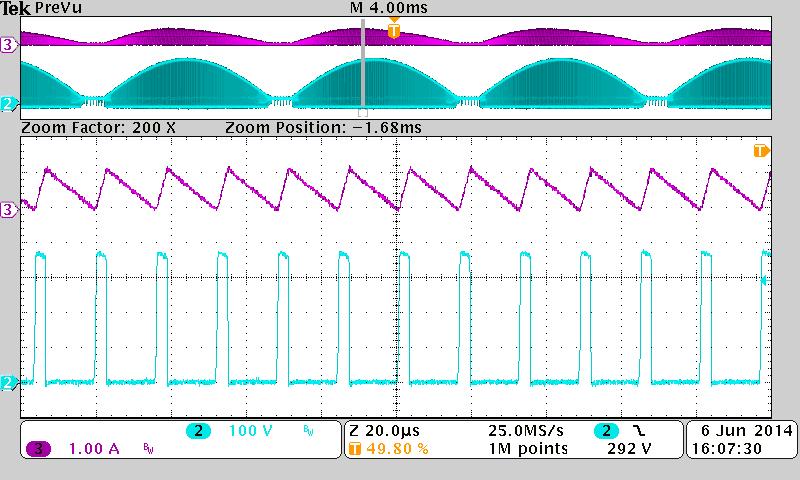The width and height of the screenshot is (800, 480).
Task: Click the trigger source channel 2 badge
Action: [x=606, y=431]
